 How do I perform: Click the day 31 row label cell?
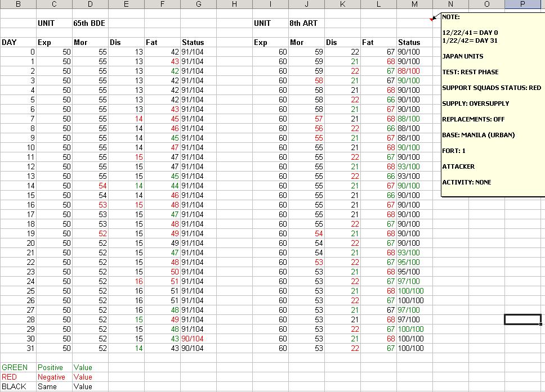click(18, 348)
